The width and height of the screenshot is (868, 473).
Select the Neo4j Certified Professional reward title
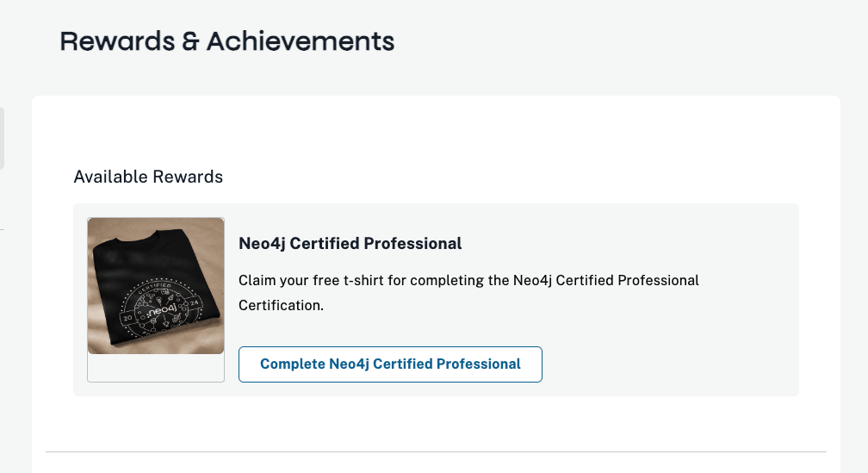(350, 243)
